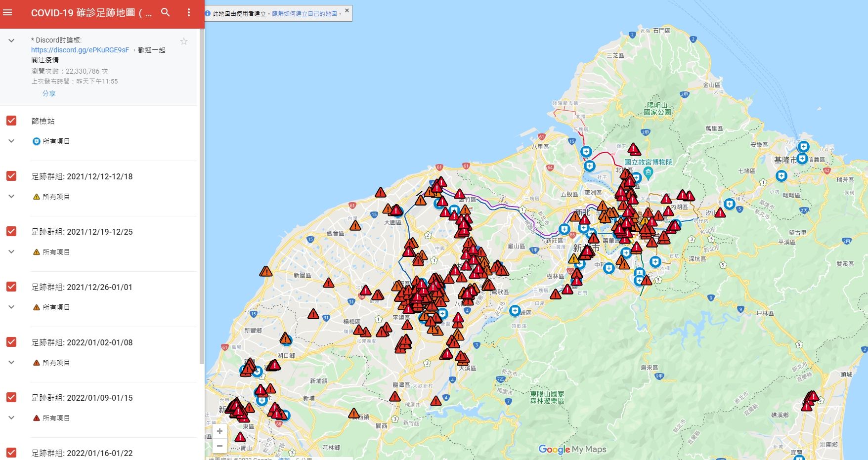
Task: Click the 東眼山國家森林遊樂區 map label
Action: [547, 397]
